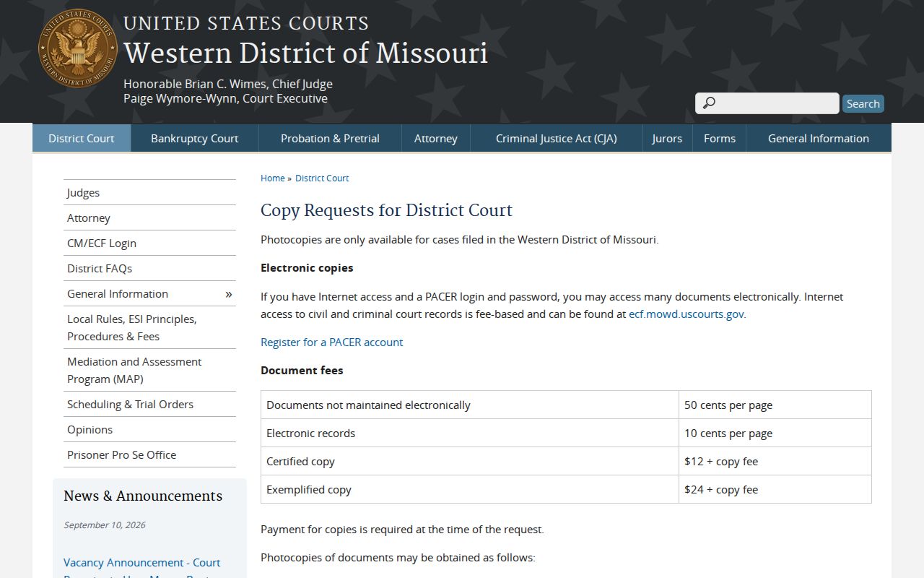
Task: Click the '50 cents per page' cell
Action: pos(775,405)
